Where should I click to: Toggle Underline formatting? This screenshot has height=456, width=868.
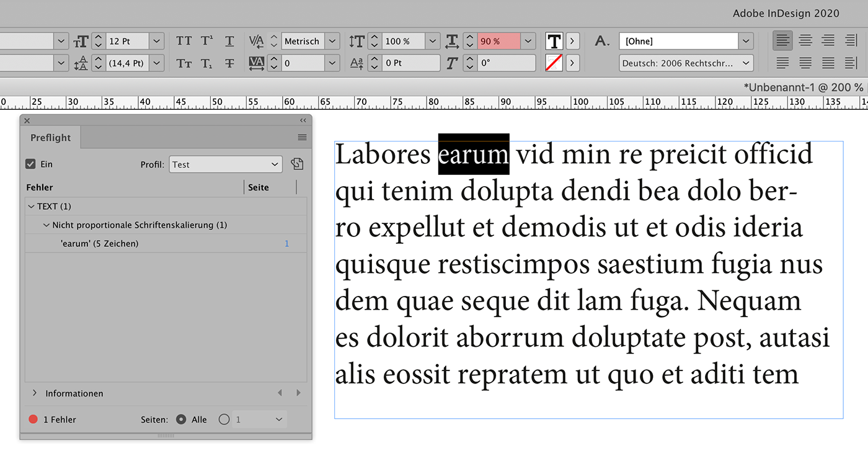tap(229, 41)
